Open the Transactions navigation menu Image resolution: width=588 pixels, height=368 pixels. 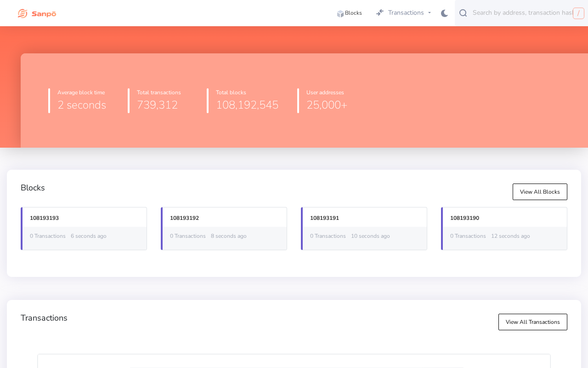click(x=403, y=13)
